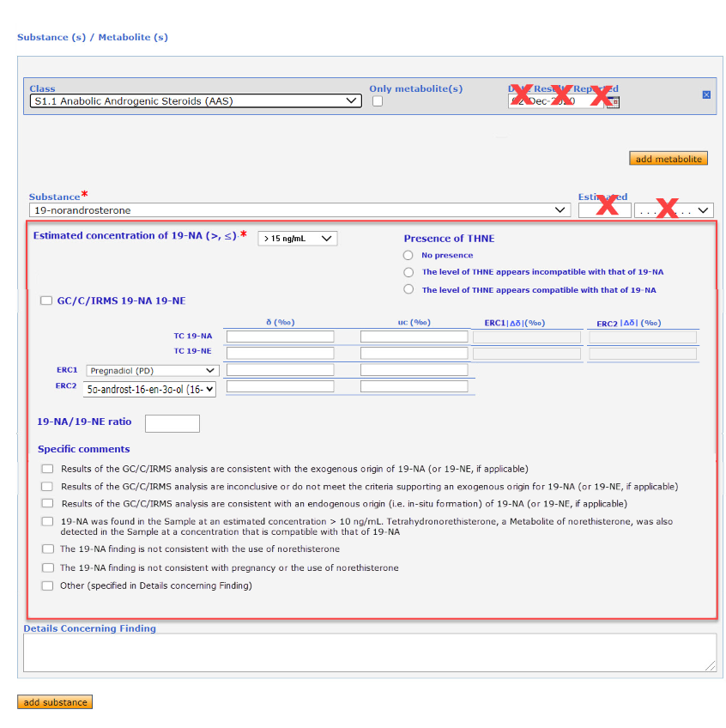Check the 'estimated concentration > 10 ng/mL' comment
This screenshot has width=726, height=728.
click(47, 521)
